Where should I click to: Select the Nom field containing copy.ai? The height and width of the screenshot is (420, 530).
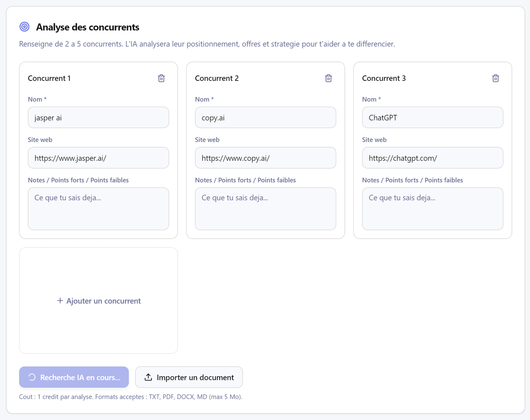point(265,118)
